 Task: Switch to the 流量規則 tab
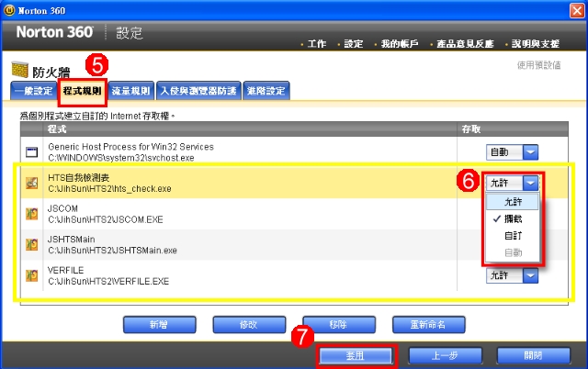click(130, 91)
